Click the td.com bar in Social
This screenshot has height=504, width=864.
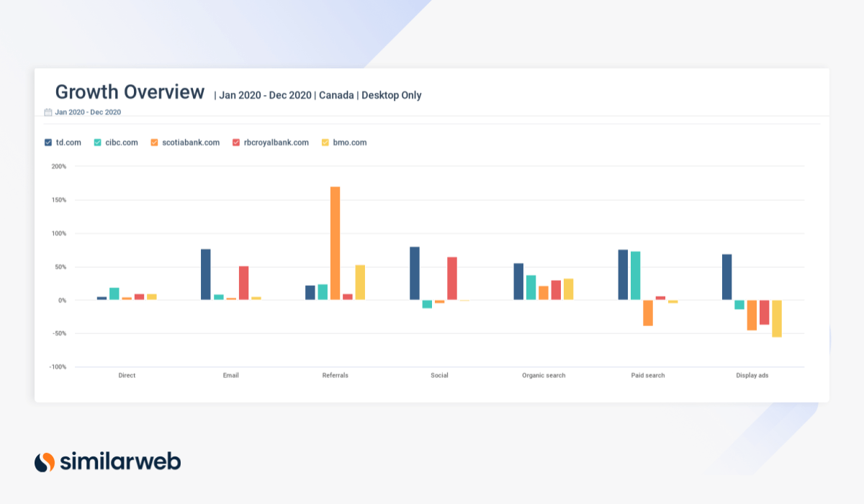point(415,274)
